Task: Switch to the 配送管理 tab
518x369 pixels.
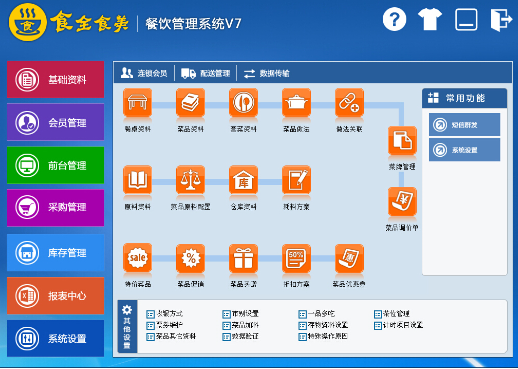Action: 206,73
